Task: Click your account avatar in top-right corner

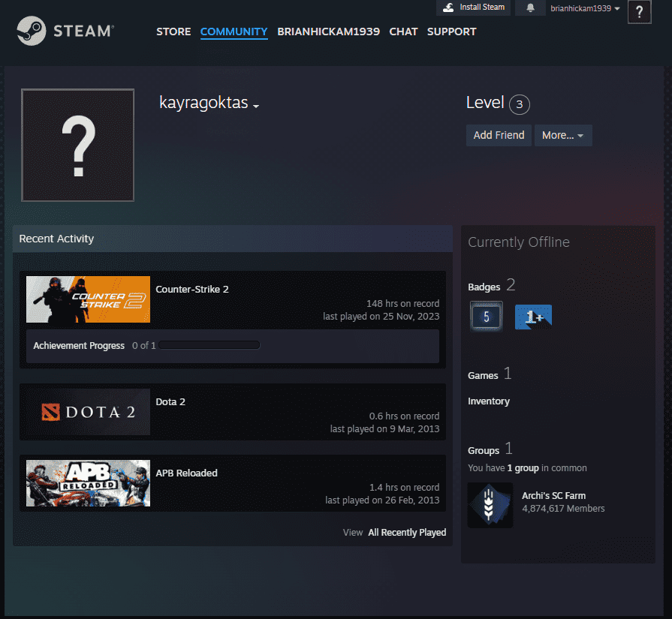Action: [639, 12]
